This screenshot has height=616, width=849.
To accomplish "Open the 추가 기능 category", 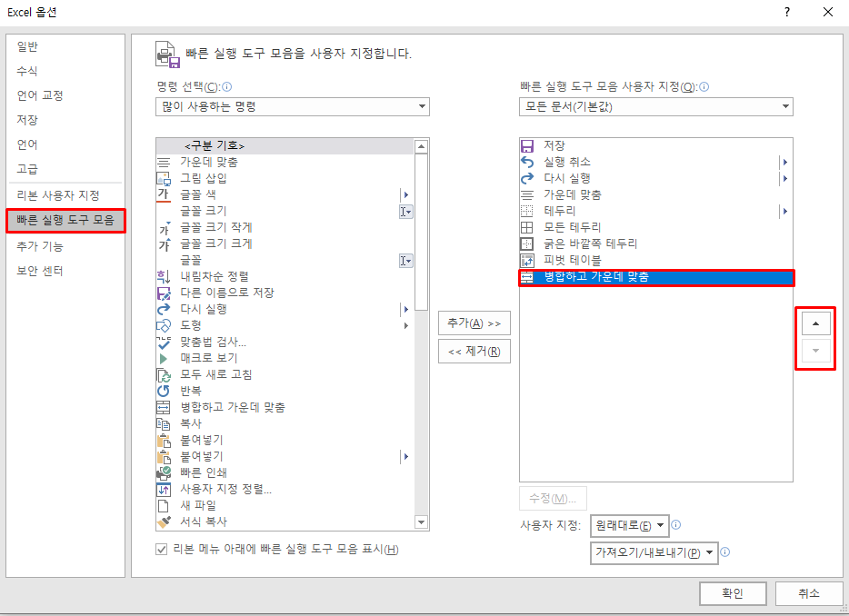I will pyautogui.click(x=39, y=246).
